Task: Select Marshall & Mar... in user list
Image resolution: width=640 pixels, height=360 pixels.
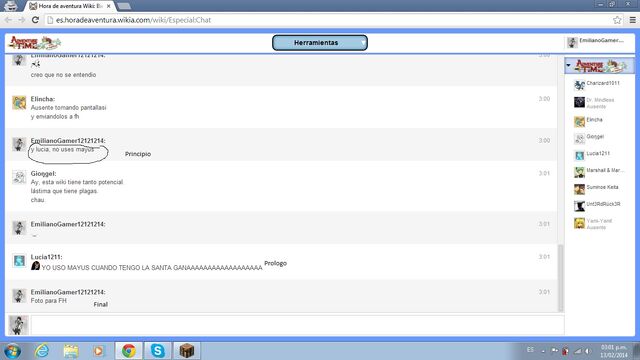Action: click(605, 170)
